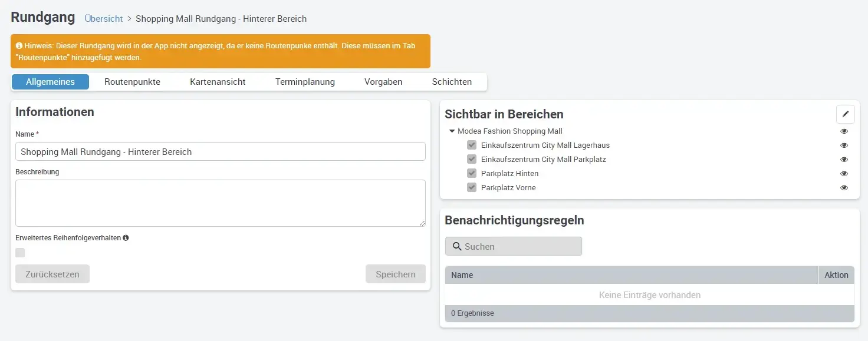The height and width of the screenshot is (341, 868).
Task: Click the Suchen field under Benachrichtigungsregeln
Action: pos(519,246)
